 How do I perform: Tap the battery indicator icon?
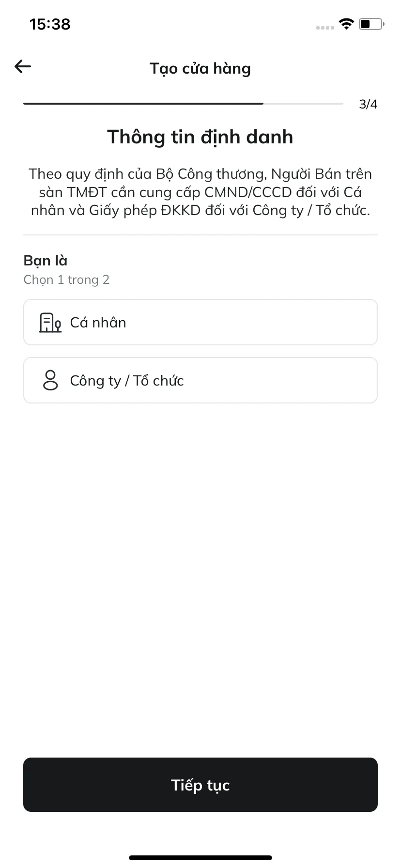(371, 24)
